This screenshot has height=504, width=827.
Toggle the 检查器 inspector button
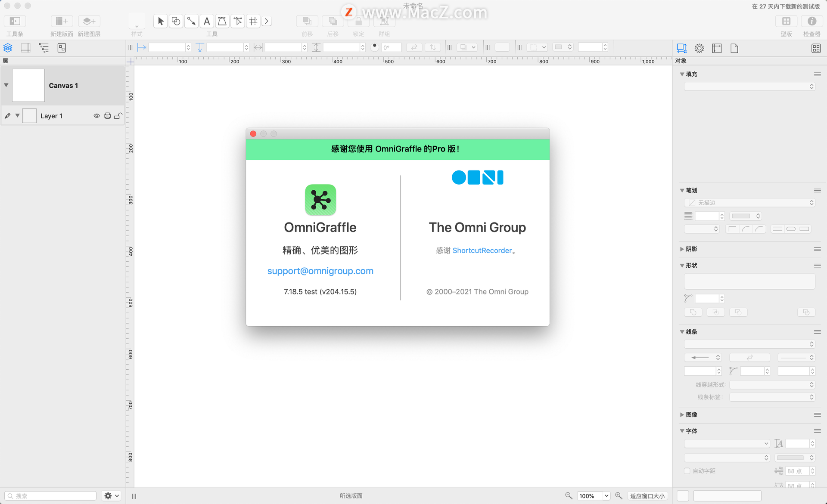click(x=811, y=21)
